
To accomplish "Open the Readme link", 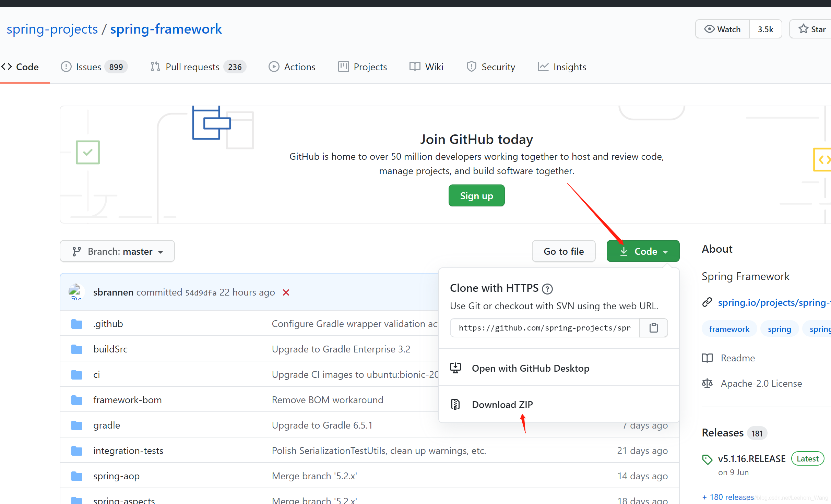I will click(738, 358).
